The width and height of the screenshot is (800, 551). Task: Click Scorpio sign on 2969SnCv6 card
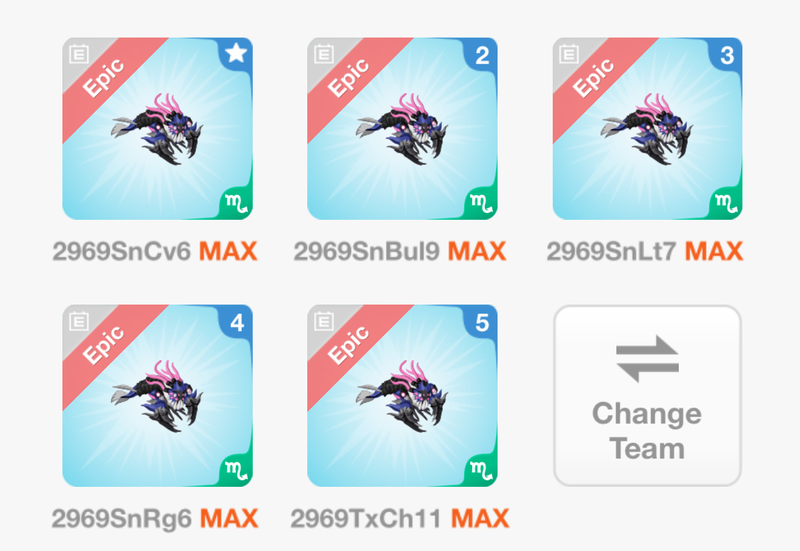(236, 204)
